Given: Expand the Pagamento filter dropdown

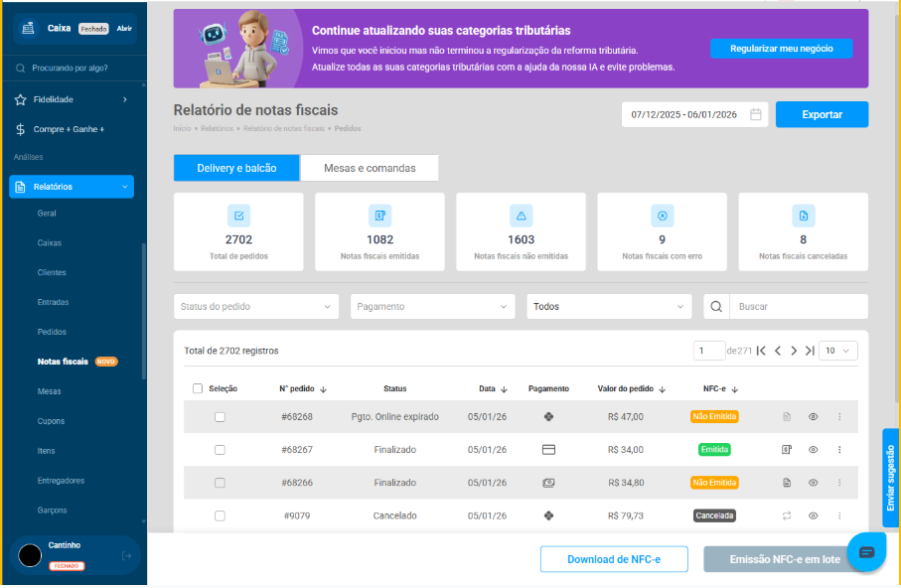Looking at the screenshot, I should coord(432,307).
